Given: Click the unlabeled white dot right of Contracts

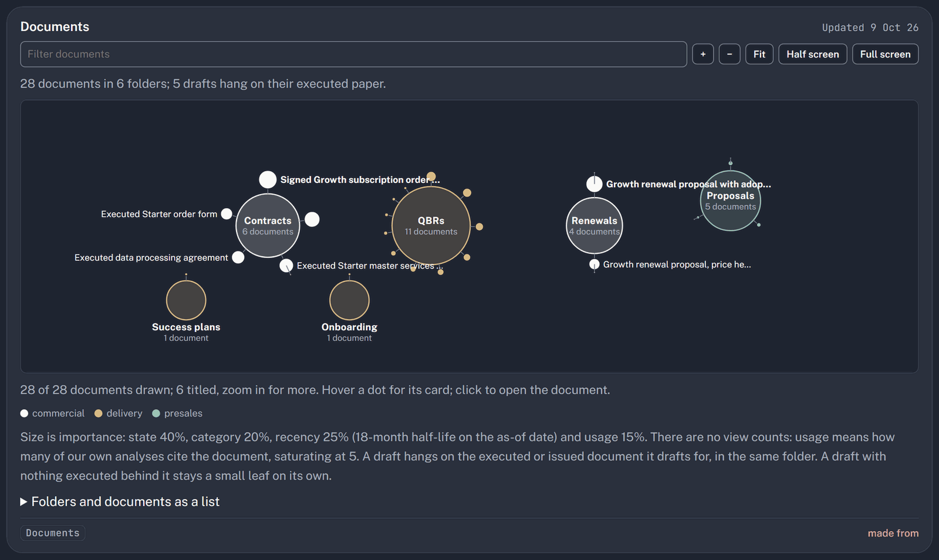Looking at the screenshot, I should (312, 219).
